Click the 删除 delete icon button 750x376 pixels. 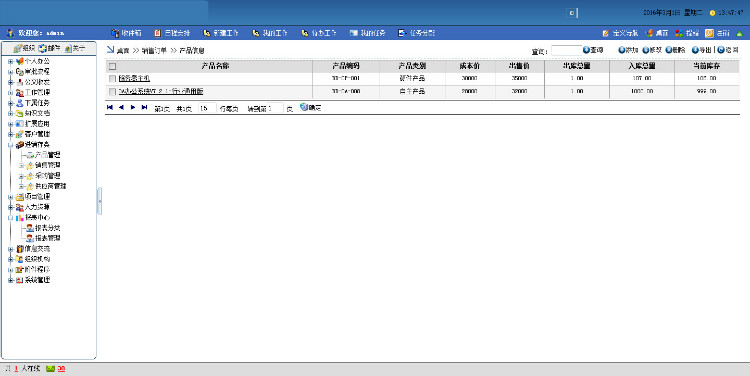coord(669,50)
